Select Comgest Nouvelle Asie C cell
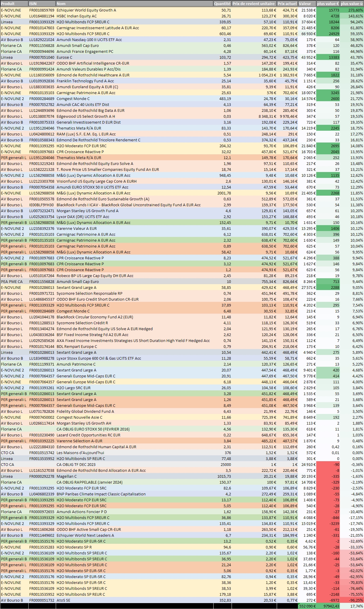Viewport: 364px width, 609px height. 135,417
